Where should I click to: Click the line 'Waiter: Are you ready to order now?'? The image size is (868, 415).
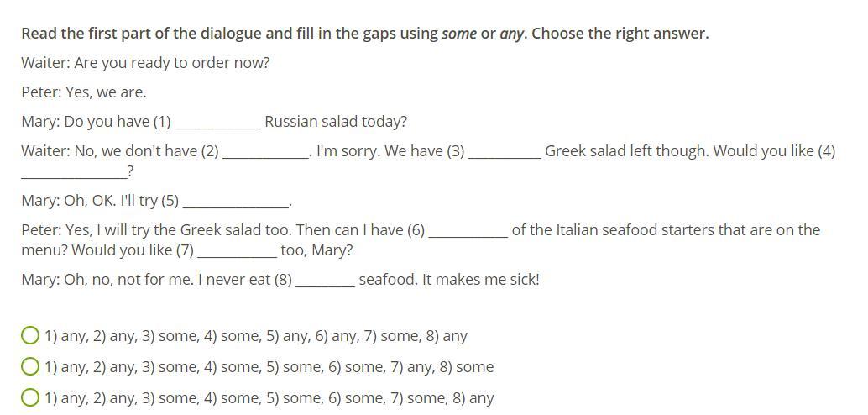pyautogui.click(x=145, y=63)
